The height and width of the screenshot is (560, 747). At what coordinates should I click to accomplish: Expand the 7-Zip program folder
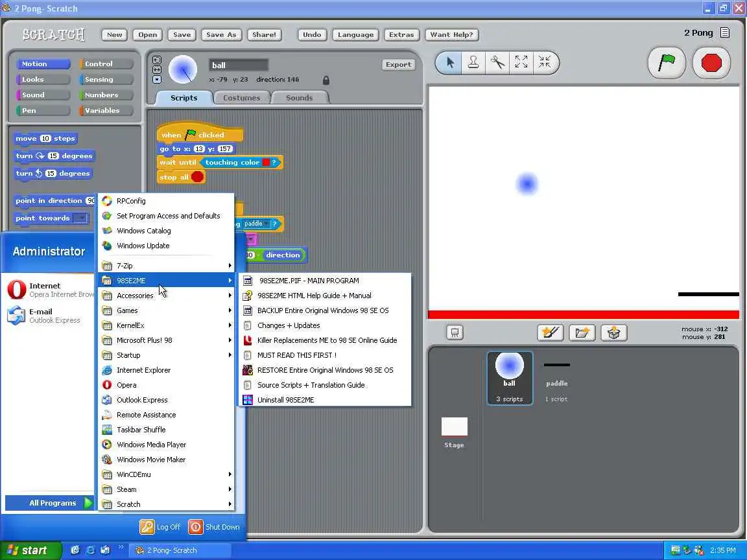click(166, 266)
